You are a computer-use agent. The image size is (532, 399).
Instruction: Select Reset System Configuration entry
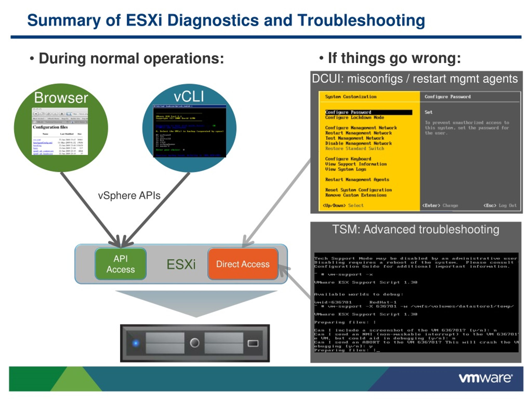pyautogui.click(x=358, y=190)
